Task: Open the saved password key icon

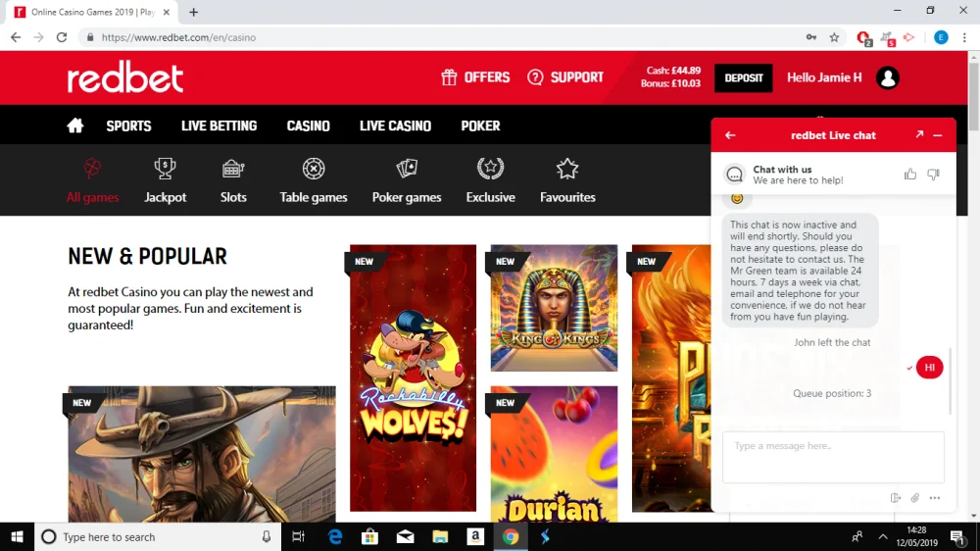Action: tap(811, 37)
